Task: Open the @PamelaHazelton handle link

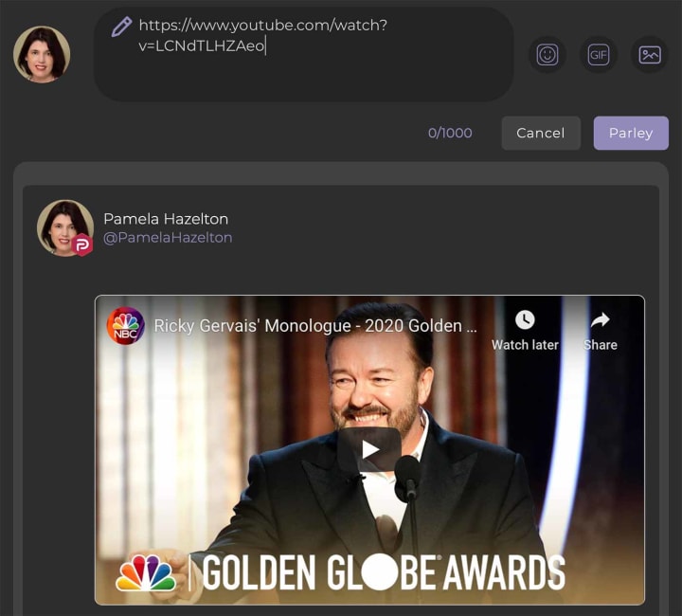Action: (168, 238)
